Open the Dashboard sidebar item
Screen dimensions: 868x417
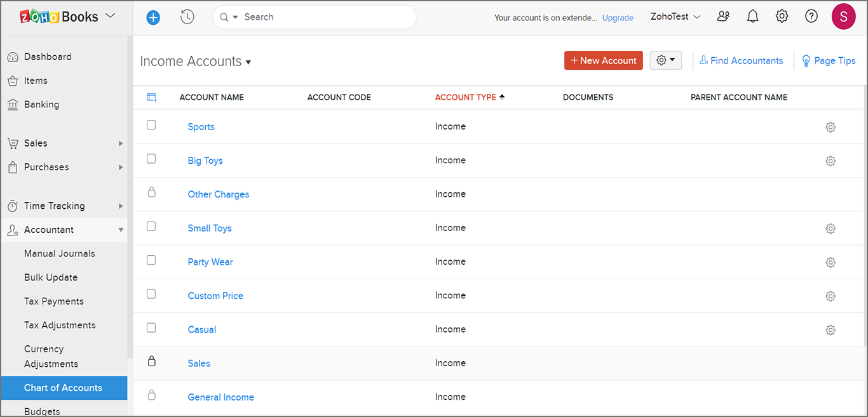point(48,56)
